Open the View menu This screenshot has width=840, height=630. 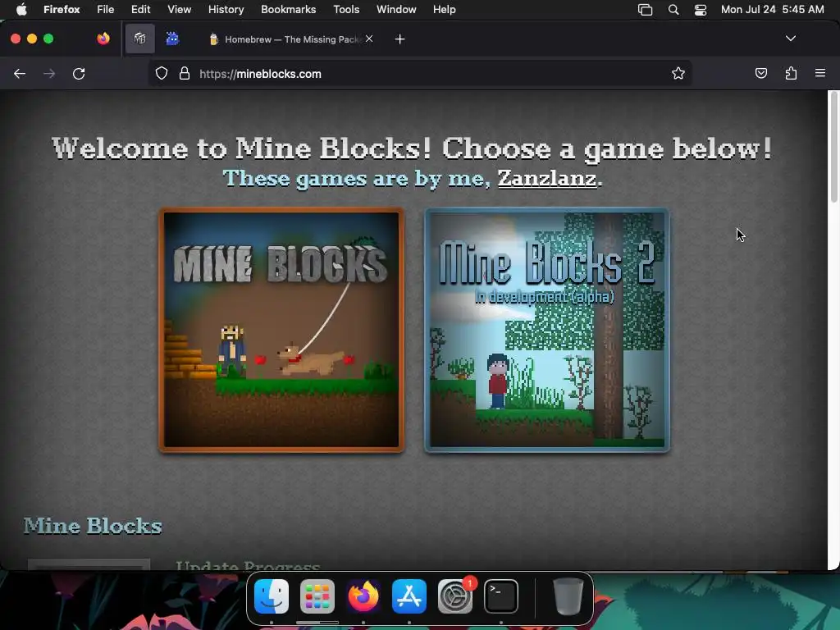(179, 10)
